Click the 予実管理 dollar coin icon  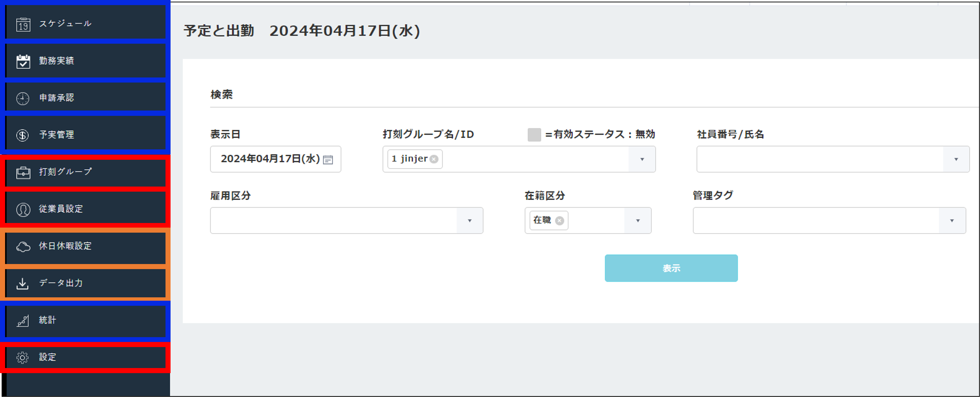pyautogui.click(x=23, y=135)
